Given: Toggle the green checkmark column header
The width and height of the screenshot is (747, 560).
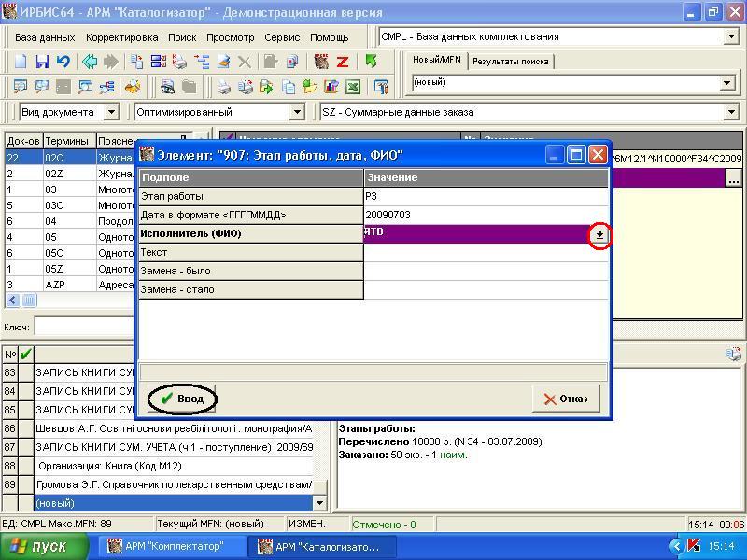Looking at the screenshot, I should [26, 354].
